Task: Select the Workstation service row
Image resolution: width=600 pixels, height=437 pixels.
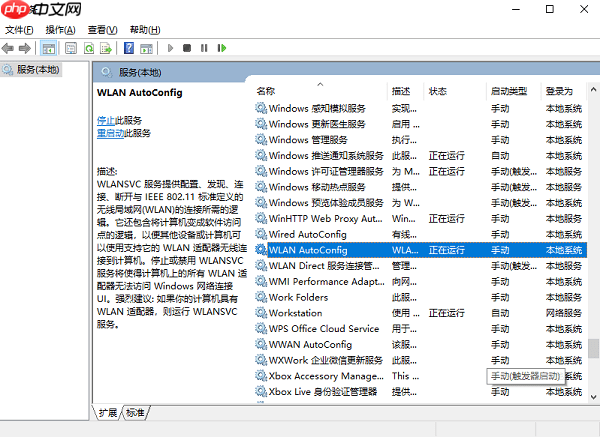Action: 419,313
